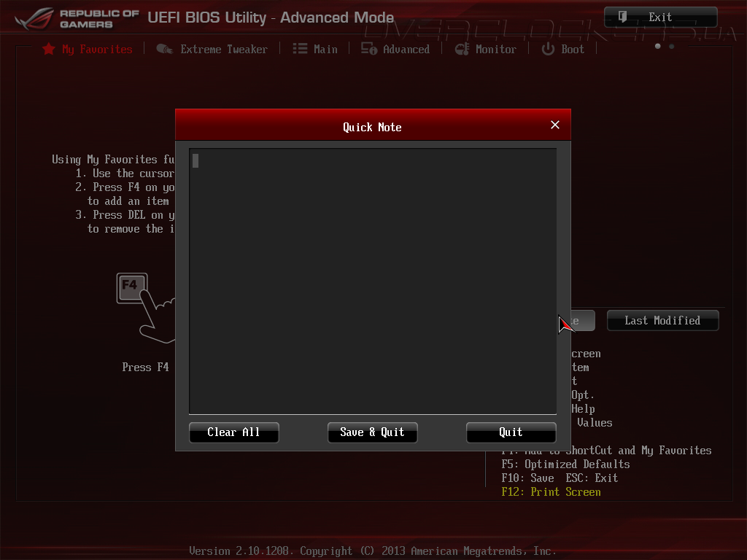Click the Monitor tab gauge icon
747x560 pixels.
[462, 49]
